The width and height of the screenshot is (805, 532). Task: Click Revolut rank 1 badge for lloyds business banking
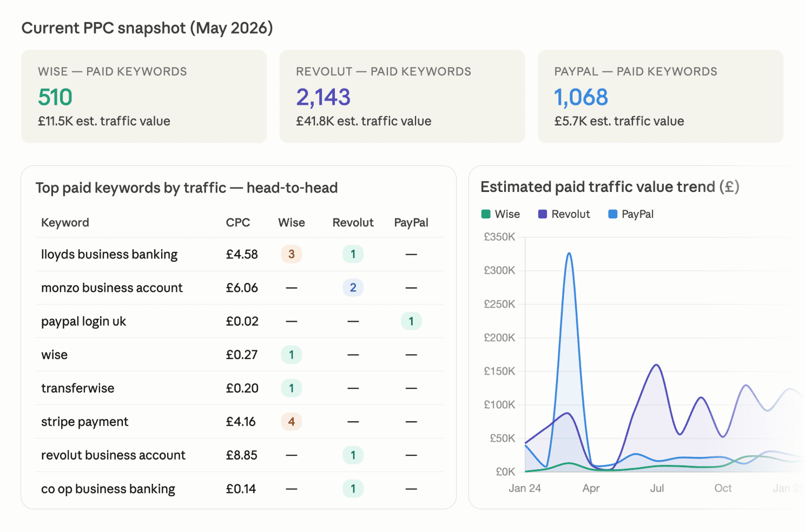[353, 254]
